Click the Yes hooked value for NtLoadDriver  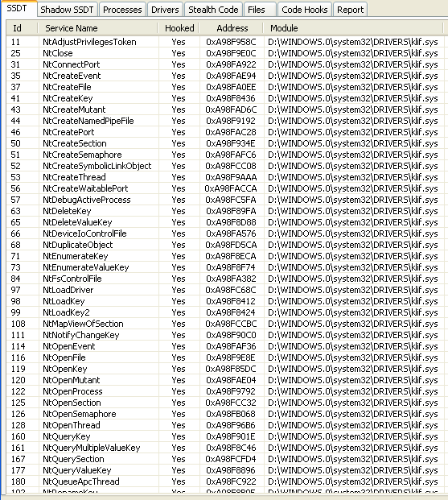tap(178, 290)
